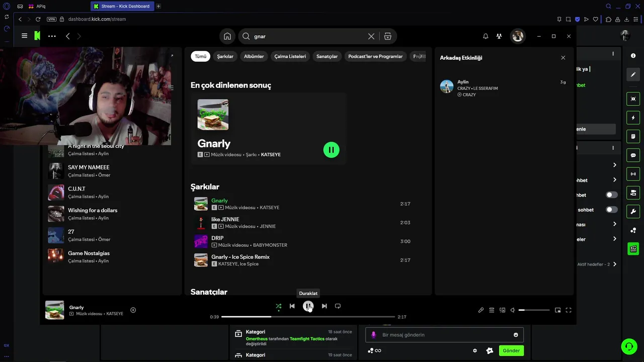The width and height of the screenshot is (644, 362).
Task: Pause Gnarly with the green top result button
Action: [x=331, y=150]
